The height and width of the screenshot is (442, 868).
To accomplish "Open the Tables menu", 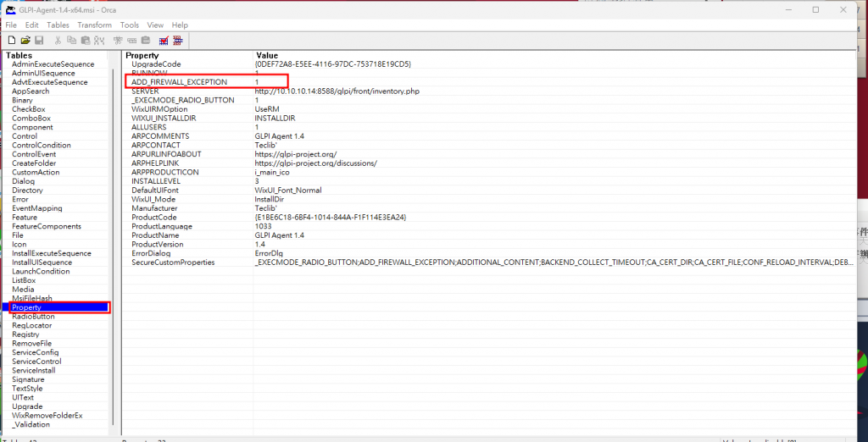I will 58,25.
